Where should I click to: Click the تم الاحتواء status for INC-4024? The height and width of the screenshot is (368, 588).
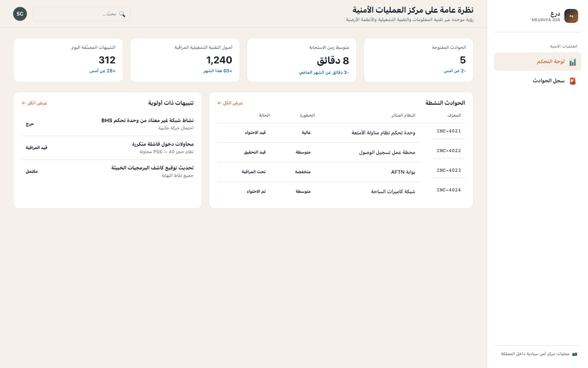pos(256,191)
